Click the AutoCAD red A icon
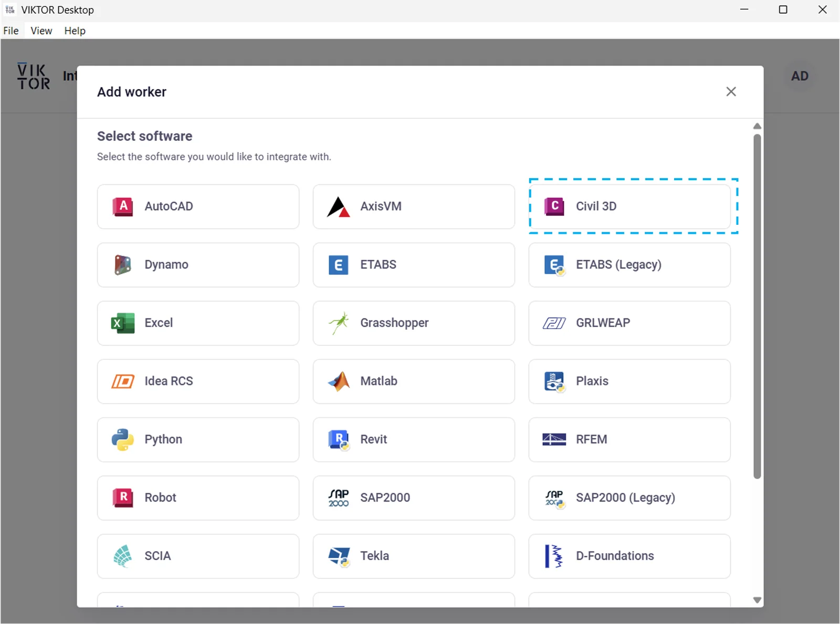This screenshot has height=624, width=840. click(x=123, y=206)
